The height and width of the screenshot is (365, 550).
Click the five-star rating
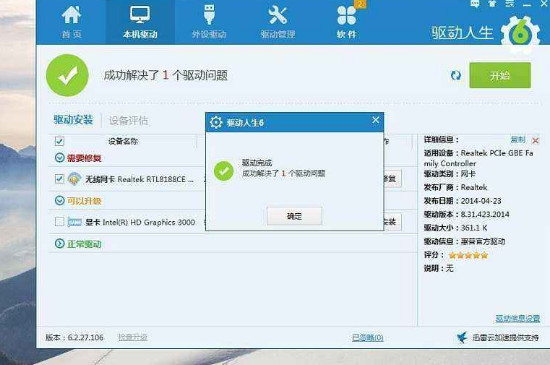click(468, 255)
